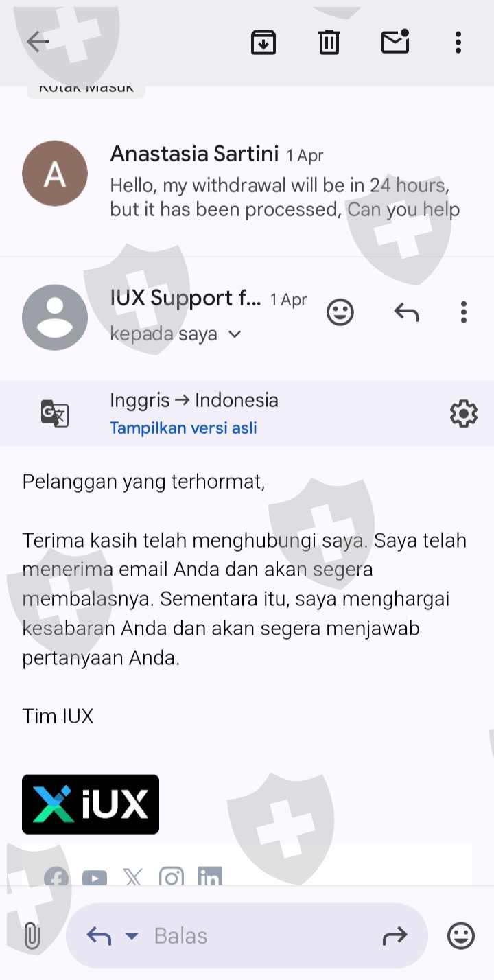Screen dimensions: 494x980
Task: Tap the iUX logo image
Action: coord(91,804)
